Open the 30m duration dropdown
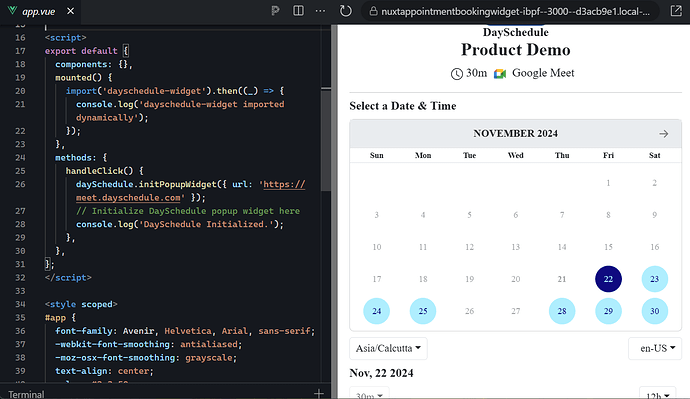Viewport: 690px width, 399px height. point(369,393)
